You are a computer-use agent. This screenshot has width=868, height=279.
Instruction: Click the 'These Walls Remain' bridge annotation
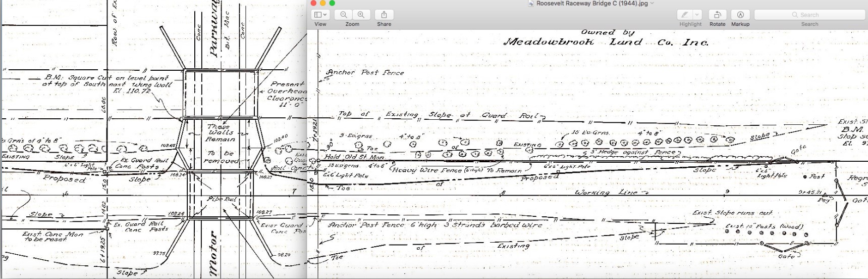pyautogui.click(x=221, y=133)
